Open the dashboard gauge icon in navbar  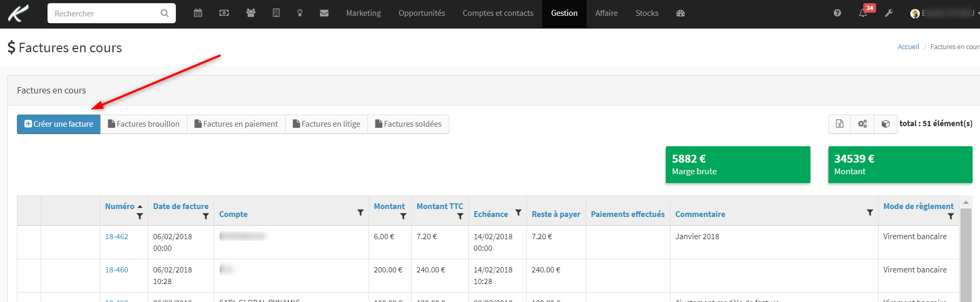(681, 13)
